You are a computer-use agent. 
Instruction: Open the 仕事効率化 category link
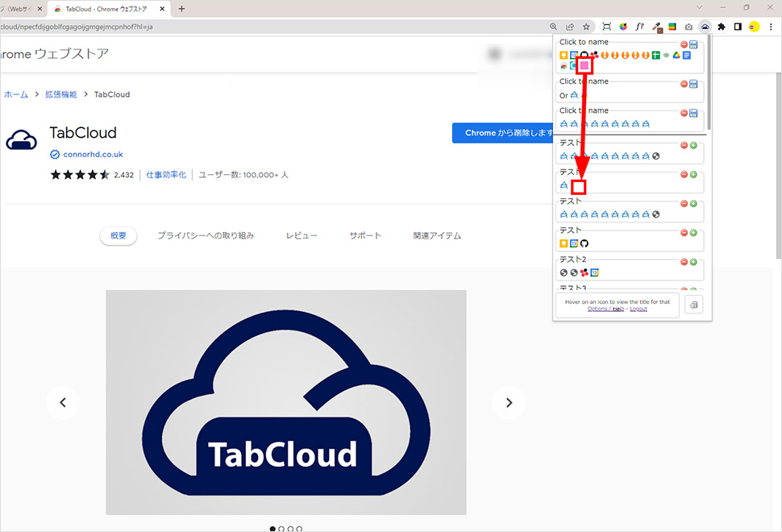coord(166,175)
